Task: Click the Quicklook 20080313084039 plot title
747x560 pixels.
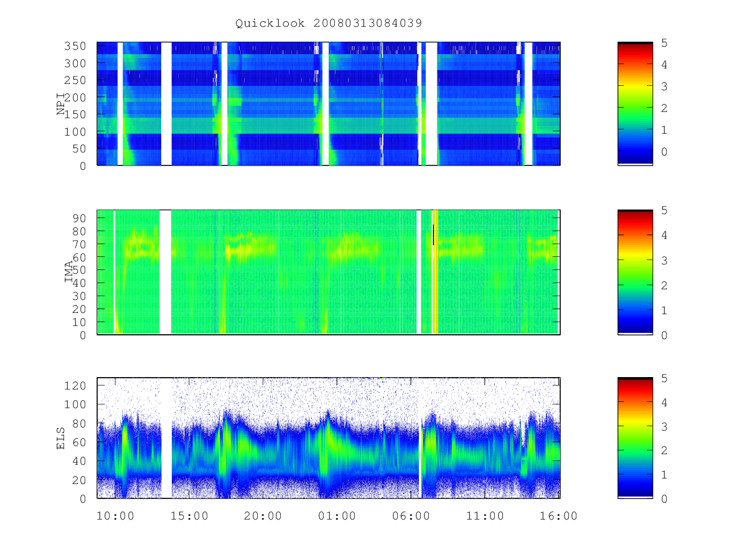Action: tap(329, 24)
